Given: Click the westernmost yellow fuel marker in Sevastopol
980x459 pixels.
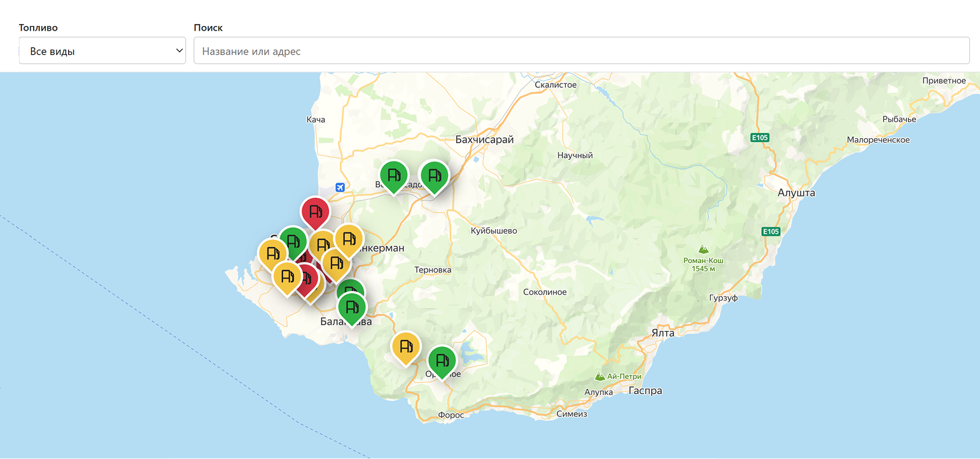Looking at the screenshot, I should click(273, 254).
